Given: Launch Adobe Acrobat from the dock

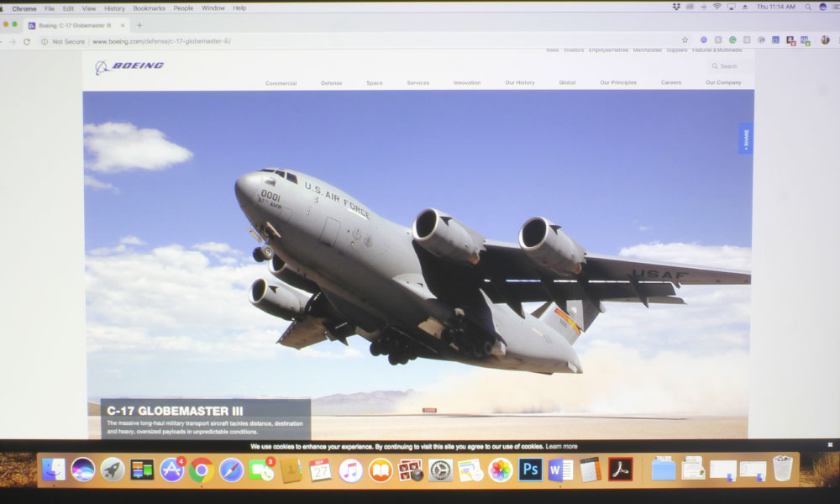Looking at the screenshot, I should [621, 470].
